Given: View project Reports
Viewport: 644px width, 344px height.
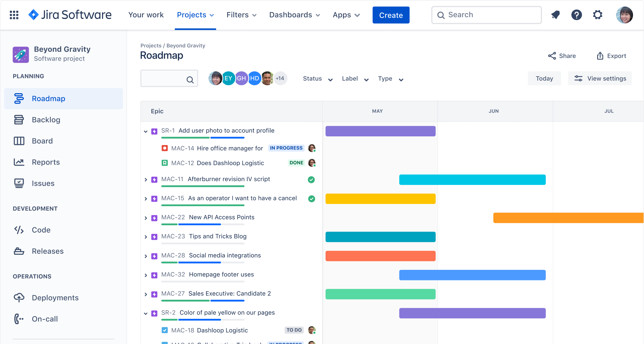Looking at the screenshot, I should 18,162.
